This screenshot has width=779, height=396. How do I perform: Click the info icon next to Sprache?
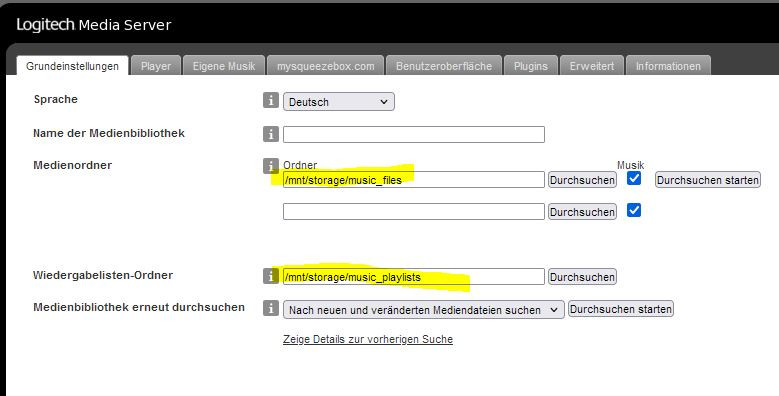point(270,100)
